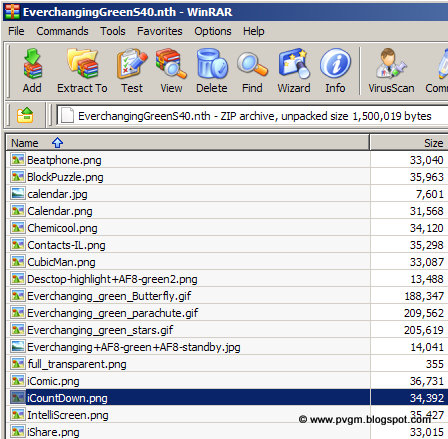Run the Test archive tool
Viewport: 448px width, 439px height.
(x=132, y=71)
